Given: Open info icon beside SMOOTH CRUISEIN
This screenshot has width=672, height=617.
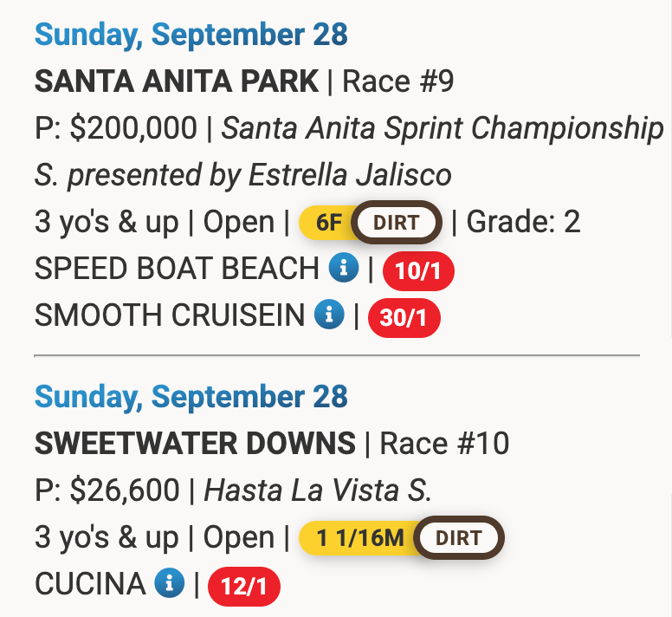Looking at the screenshot, I should [x=328, y=316].
